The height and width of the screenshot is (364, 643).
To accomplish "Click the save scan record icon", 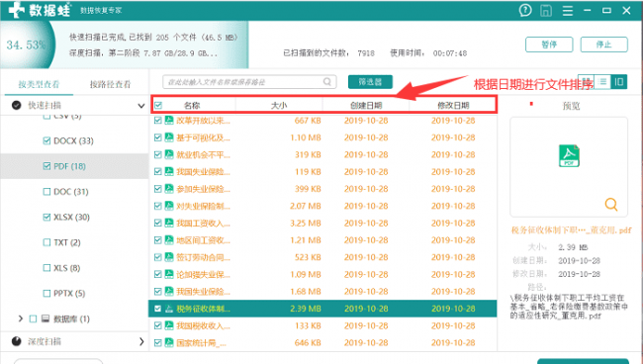I will [x=546, y=10].
